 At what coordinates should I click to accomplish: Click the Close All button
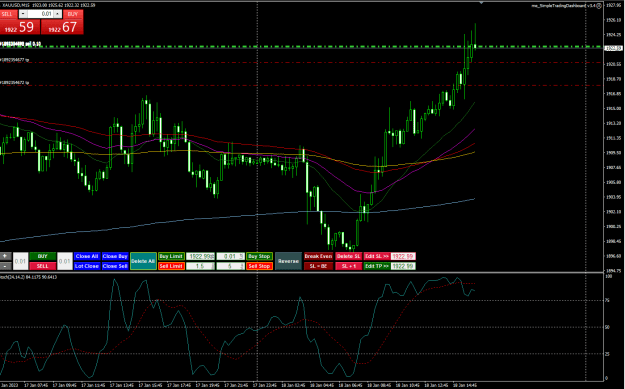point(86,256)
